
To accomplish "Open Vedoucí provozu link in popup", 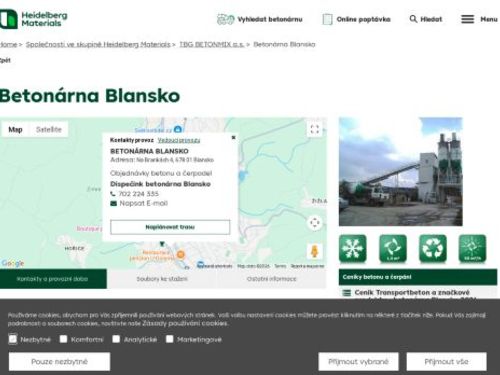I will coord(179,140).
